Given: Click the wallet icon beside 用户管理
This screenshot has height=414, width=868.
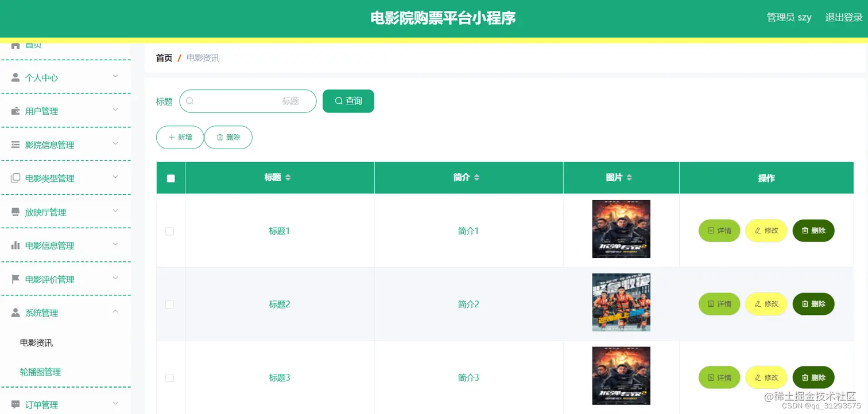Looking at the screenshot, I should (15, 111).
